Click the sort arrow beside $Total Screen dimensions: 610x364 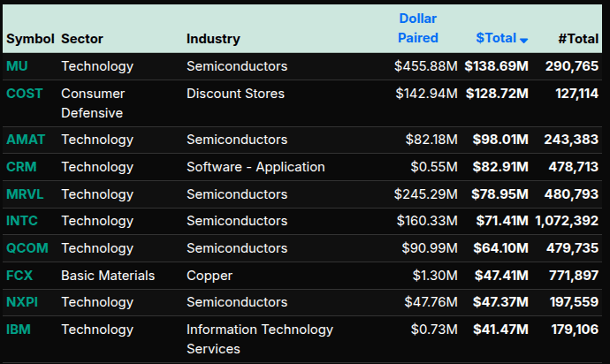(524, 41)
